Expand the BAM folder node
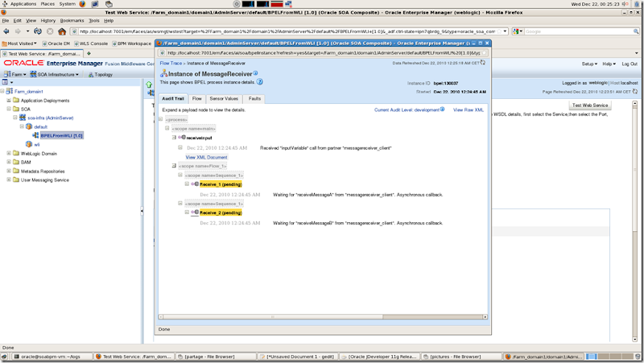This screenshot has width=644, height=363. 9,162
